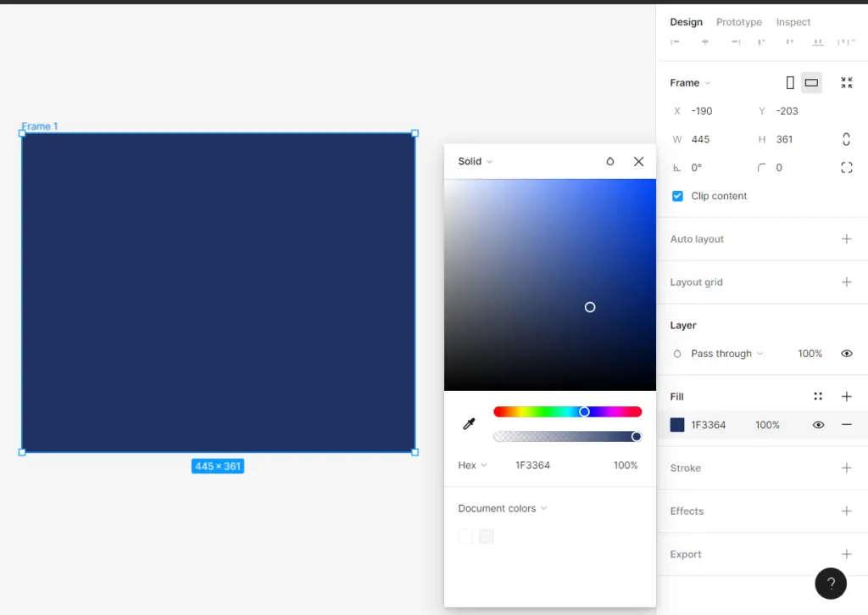Click the hue slider handle

584,412
